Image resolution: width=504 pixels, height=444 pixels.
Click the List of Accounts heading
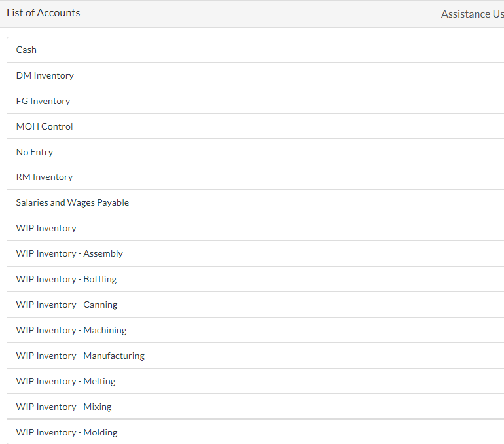(43, 13)
